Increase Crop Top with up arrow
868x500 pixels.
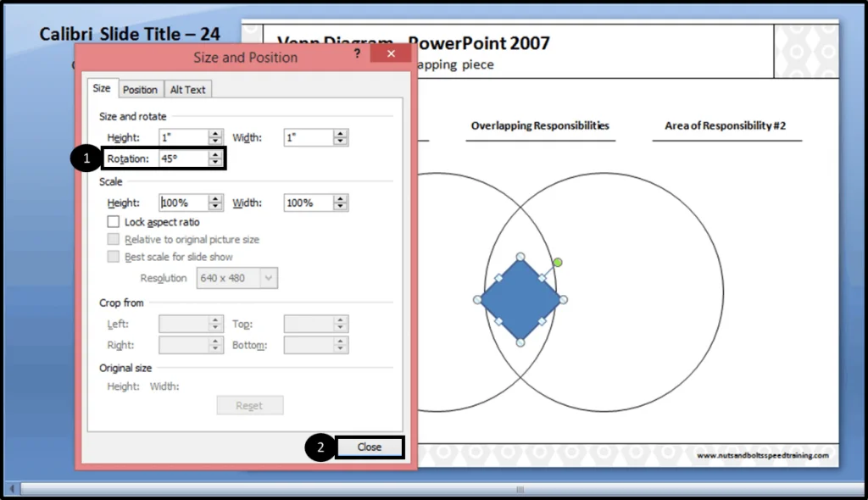[x=341, y=320]
